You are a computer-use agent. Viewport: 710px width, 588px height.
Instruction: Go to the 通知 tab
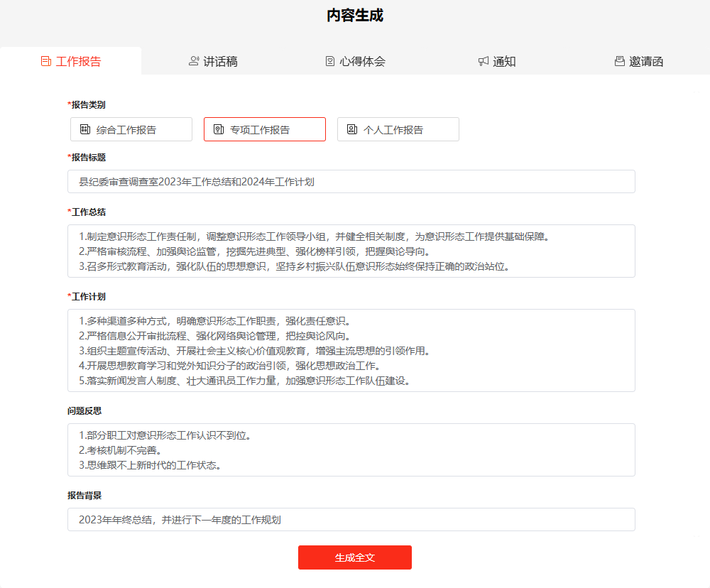coord(497,61)
